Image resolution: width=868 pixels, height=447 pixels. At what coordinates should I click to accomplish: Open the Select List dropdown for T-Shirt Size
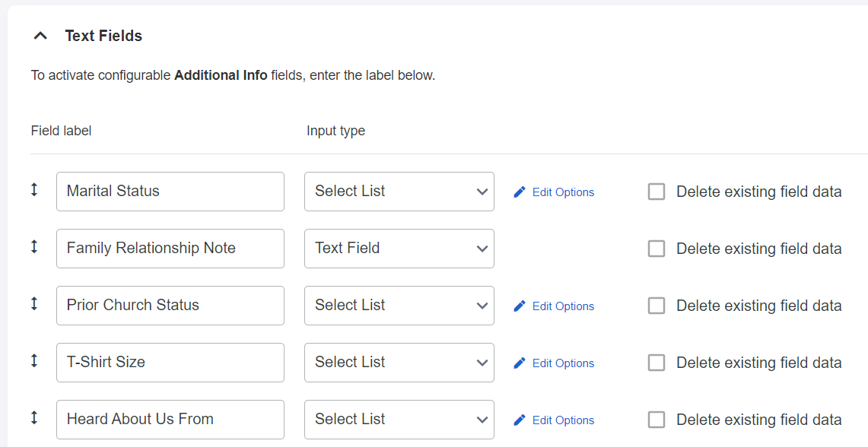click(399, 363)
